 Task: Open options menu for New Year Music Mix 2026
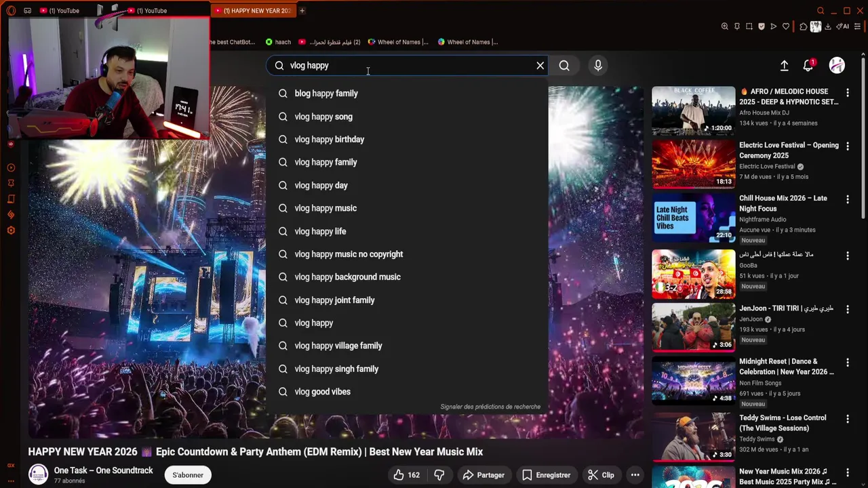(847, 472)
